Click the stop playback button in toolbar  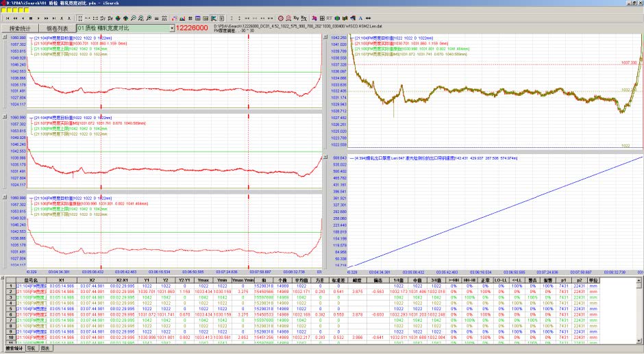coord(30,18)
